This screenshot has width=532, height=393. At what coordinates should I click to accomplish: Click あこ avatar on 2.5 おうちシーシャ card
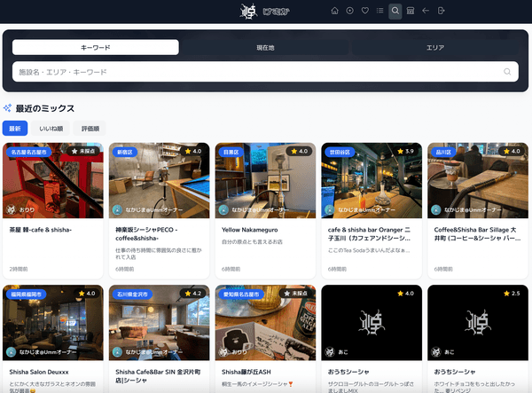[x=436, y=352]
